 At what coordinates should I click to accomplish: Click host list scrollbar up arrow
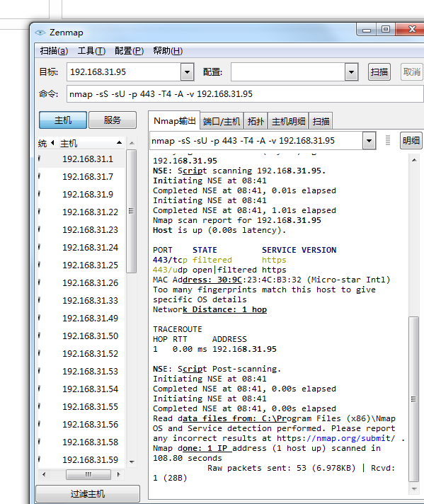(132, 143)
